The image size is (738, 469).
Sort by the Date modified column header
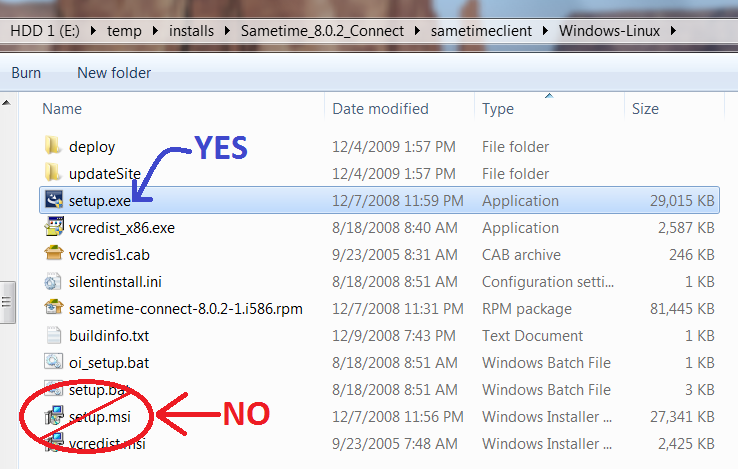click(x=380, y=108)
